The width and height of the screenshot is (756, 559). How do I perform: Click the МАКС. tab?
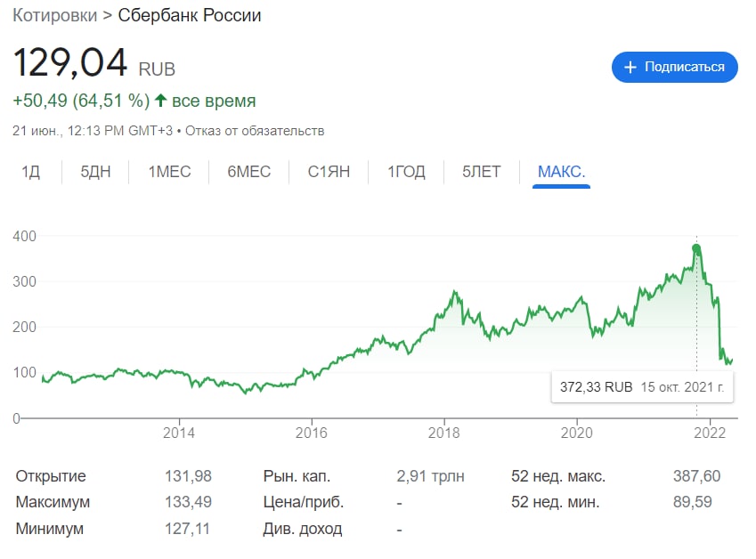click(561, 172)
